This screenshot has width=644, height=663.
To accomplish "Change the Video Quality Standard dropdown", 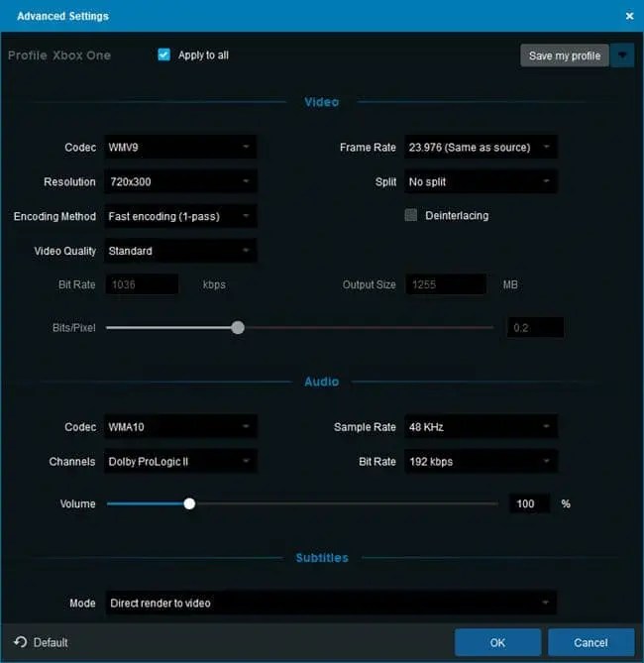I will 180,251.
